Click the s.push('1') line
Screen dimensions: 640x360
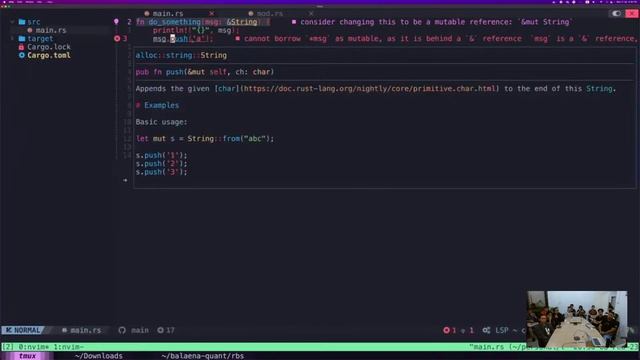point(161,155)
